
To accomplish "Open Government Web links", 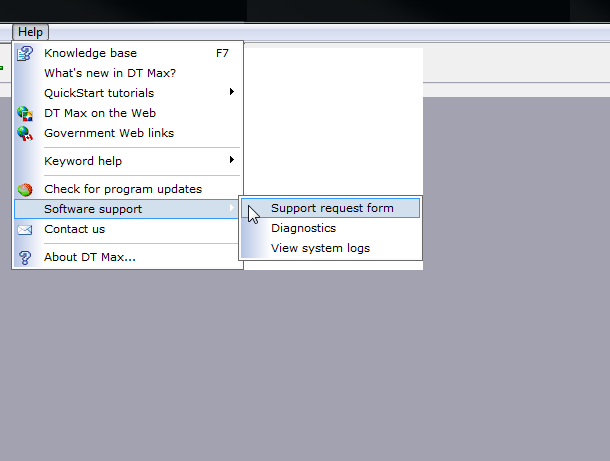I will (x=128, y=133).
